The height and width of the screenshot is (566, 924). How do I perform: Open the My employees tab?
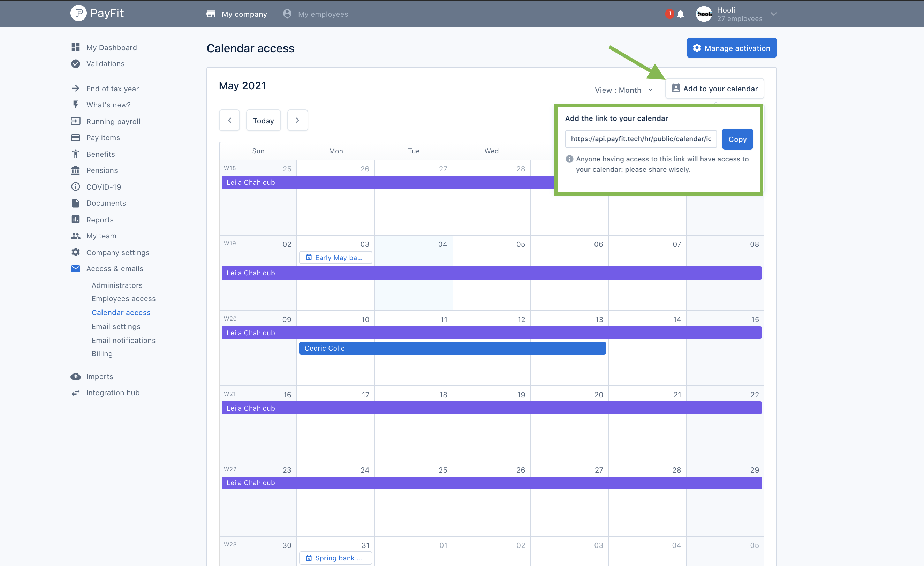click(315, 14)
